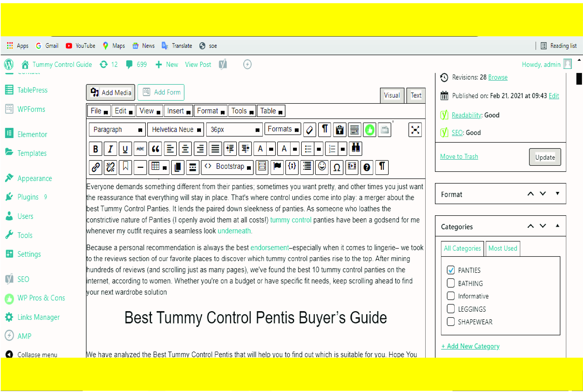583x392 pixels.
Task: Click the Update button
Action: 545,157
